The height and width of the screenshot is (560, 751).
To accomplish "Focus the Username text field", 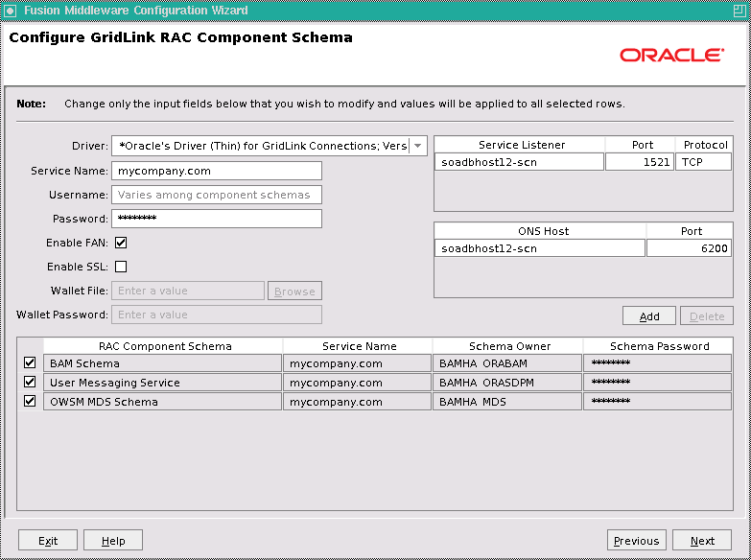I will pyautogui.click(x=217, y=195).
